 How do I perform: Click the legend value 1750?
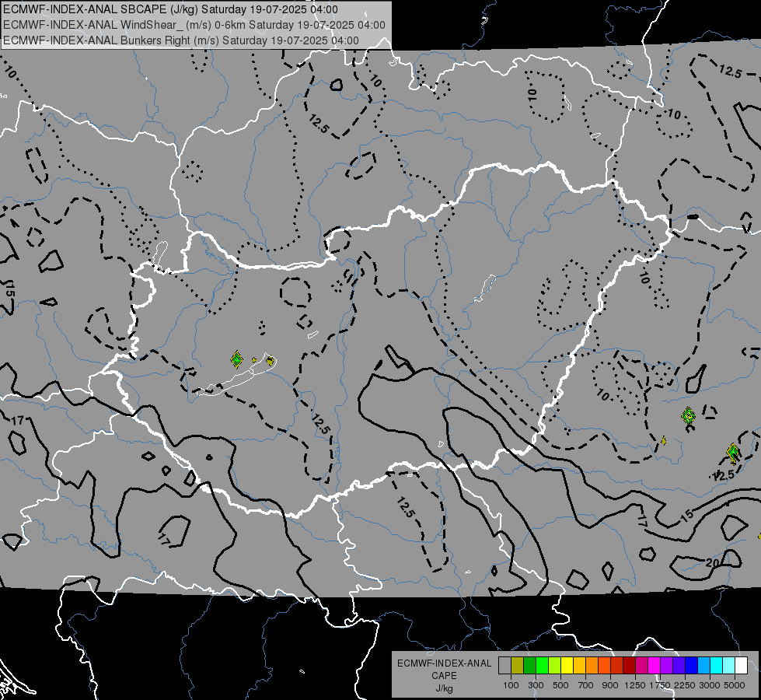(x=660, y=685)
